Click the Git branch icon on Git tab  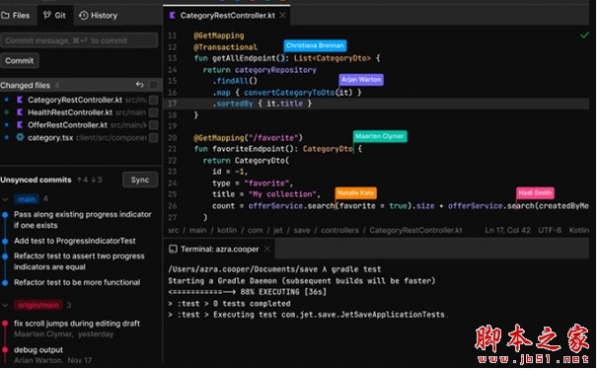[x=47, y=15]
